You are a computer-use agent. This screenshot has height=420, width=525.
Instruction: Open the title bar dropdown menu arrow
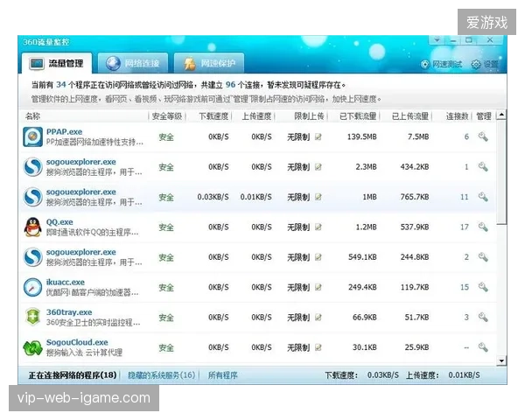coord(437,40)
